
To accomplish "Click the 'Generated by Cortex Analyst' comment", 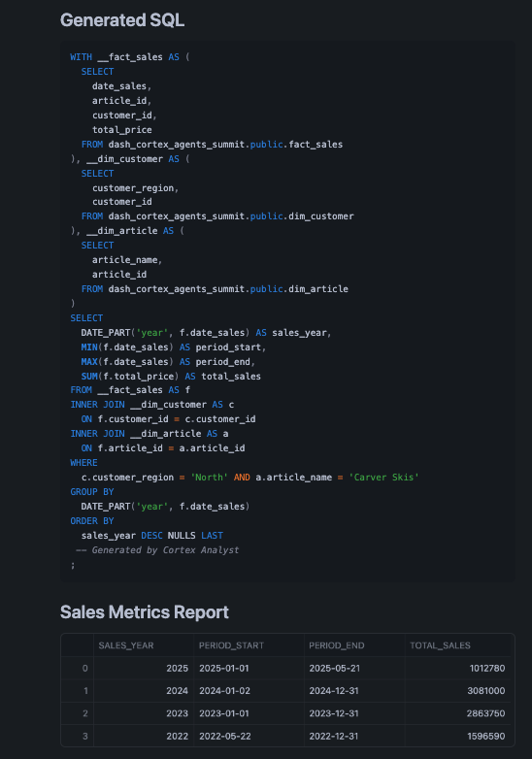I will pos(157,550).
